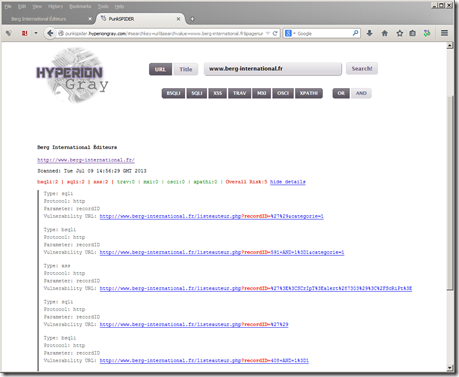Go back with the browser back arrow

(x=50, y=33)
